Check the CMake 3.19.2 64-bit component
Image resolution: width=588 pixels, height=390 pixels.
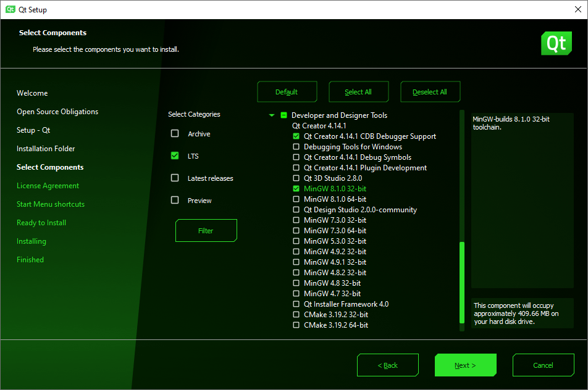click(x=296, y=325)
